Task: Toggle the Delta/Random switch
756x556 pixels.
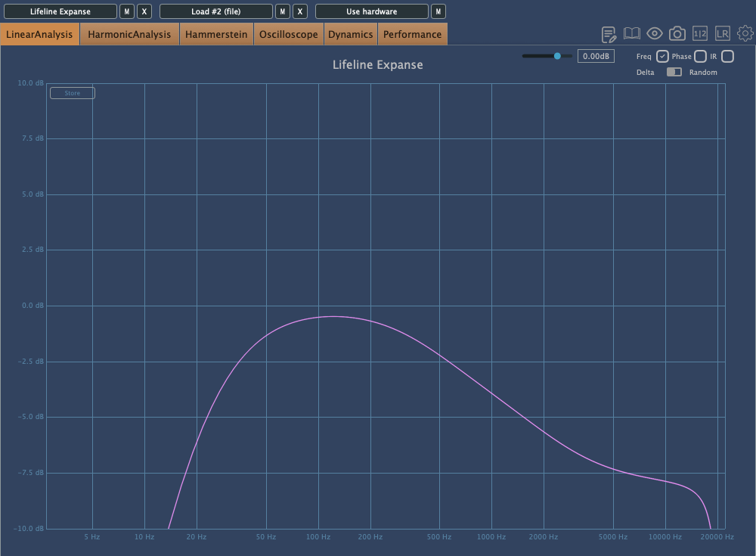Action: click(674, 72)
